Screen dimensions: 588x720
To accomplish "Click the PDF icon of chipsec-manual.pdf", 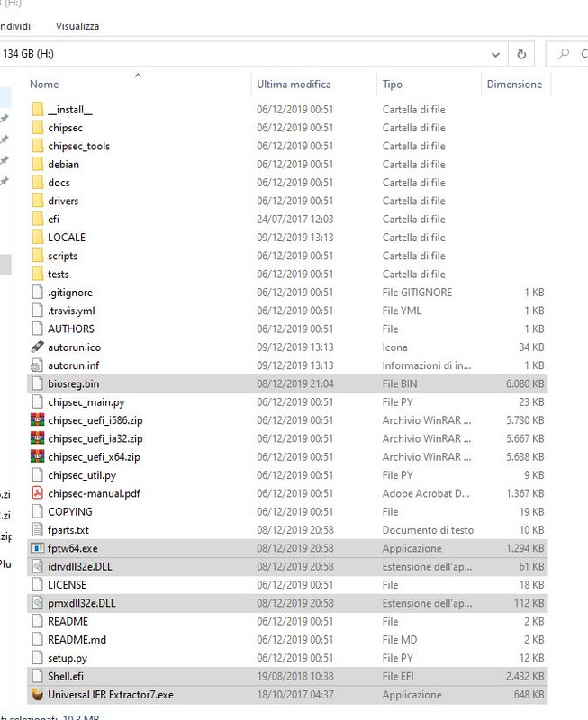I will (37, 492).
